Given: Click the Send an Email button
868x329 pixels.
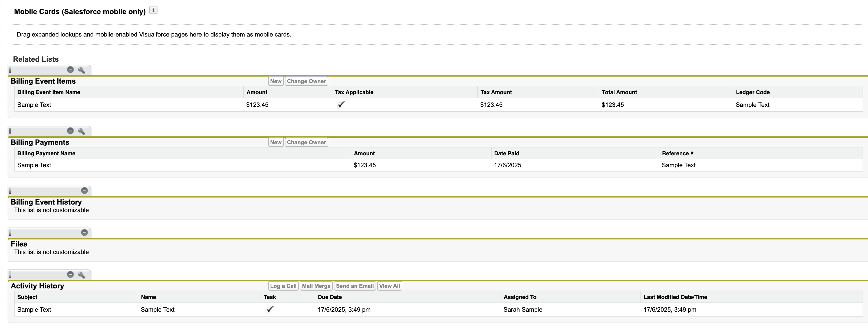Looking at the screenshot, I should coord(355,286).
